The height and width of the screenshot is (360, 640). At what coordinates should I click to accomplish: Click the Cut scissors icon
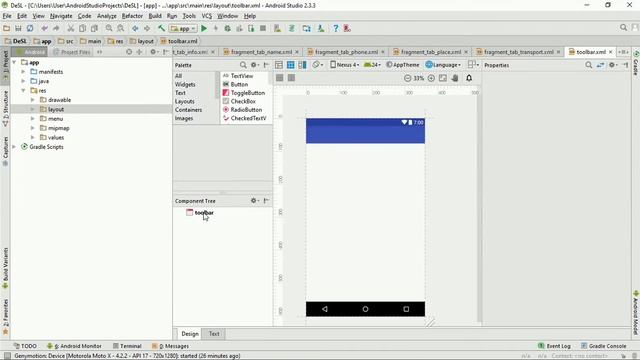click(71, 29)
